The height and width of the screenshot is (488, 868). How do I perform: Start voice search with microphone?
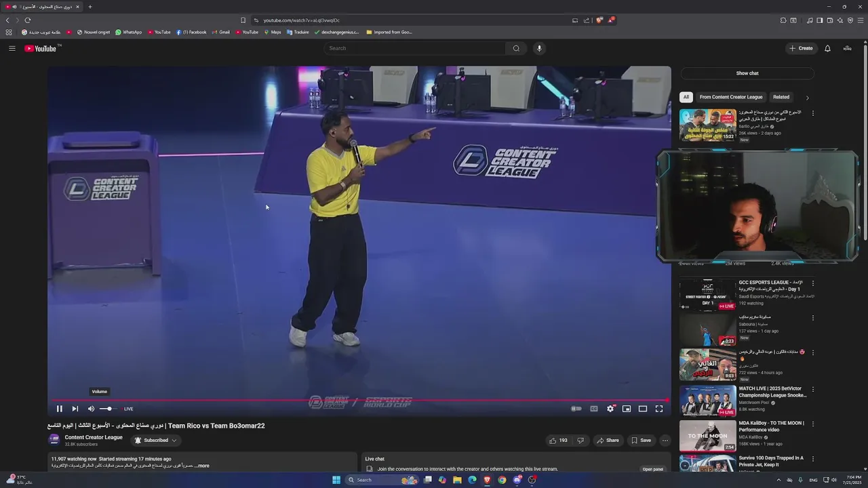point(539,48)
